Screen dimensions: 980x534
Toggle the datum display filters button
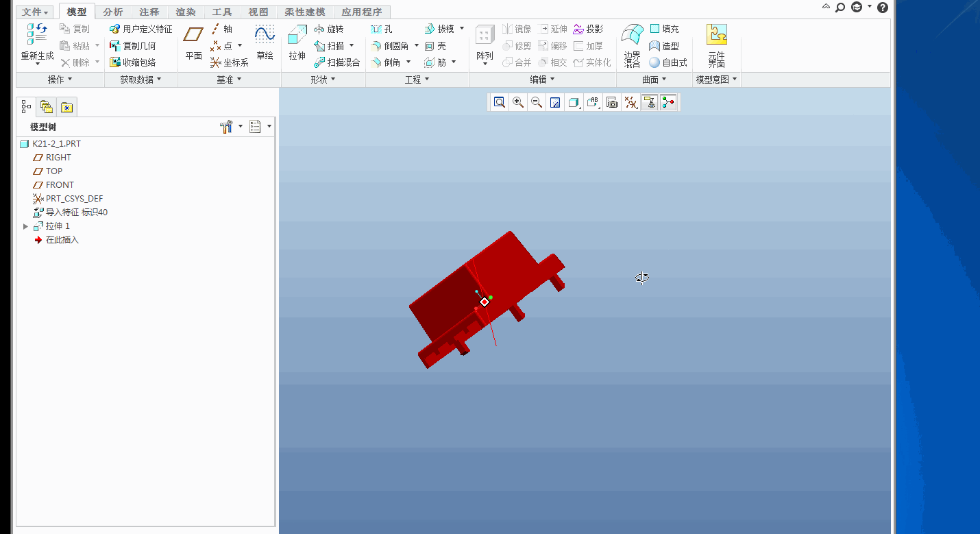pyautogui.click(x=630, y=103)
